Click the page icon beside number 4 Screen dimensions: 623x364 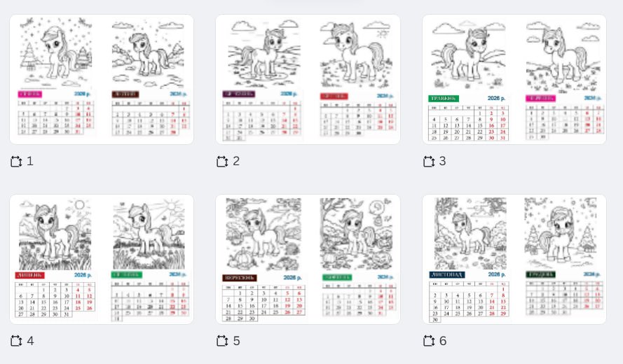(x=16, y=341)
